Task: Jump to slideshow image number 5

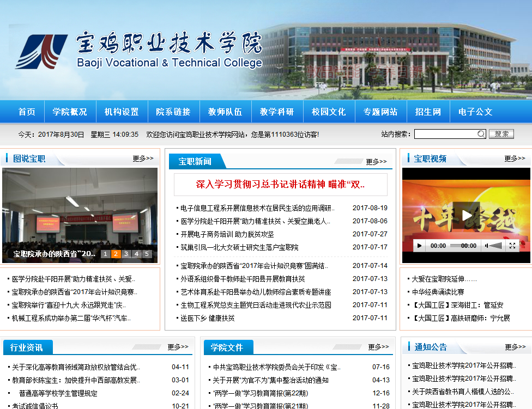Action: coord(146,254)
